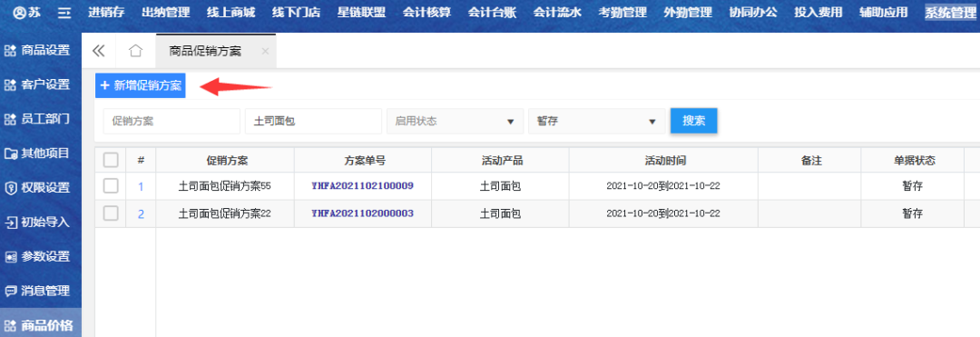
Task: Go to home via house icon
Action: tap(135, 51)
